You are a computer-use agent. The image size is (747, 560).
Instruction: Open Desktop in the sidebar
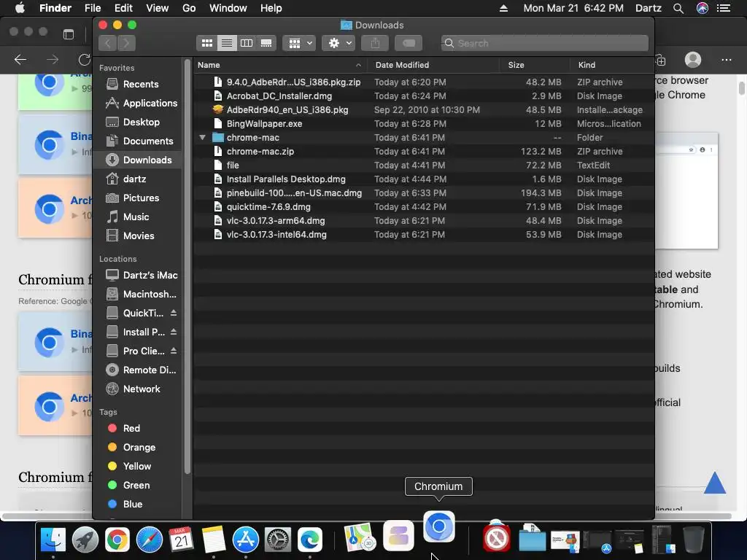click(x=138, y=122)
